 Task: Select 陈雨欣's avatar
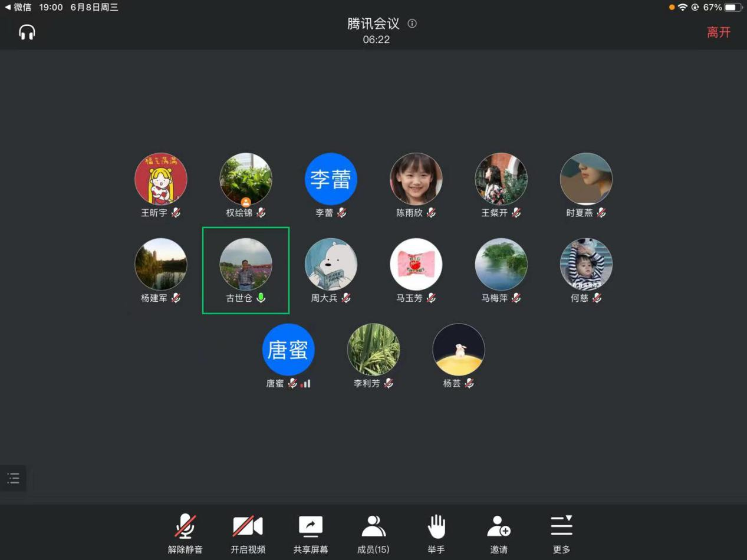[x=416, y=179]
